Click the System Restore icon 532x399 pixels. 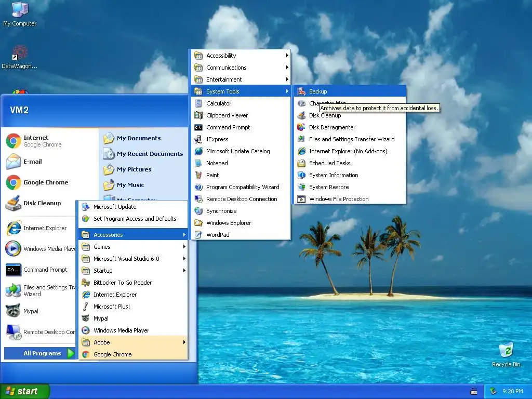pos(301,187)
